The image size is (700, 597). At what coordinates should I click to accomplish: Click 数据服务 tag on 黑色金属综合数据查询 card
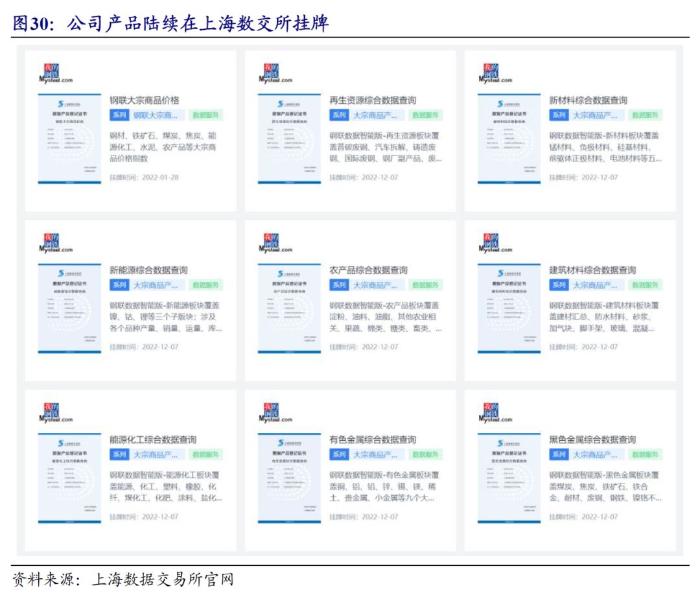point(645,454)
